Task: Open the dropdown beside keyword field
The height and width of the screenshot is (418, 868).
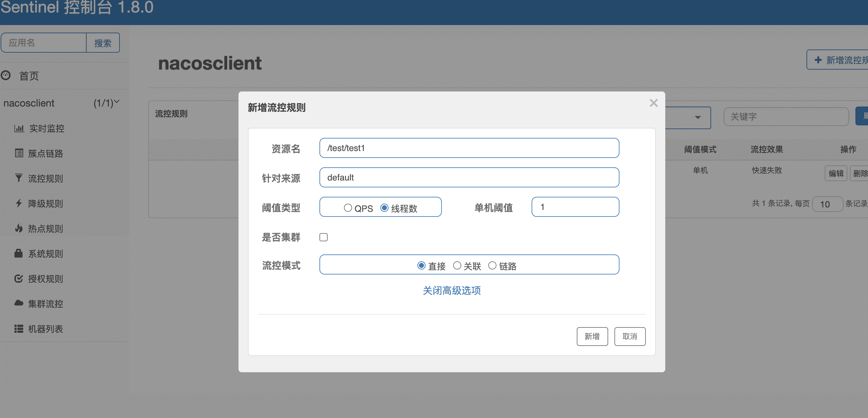Action: click(698, 118)
